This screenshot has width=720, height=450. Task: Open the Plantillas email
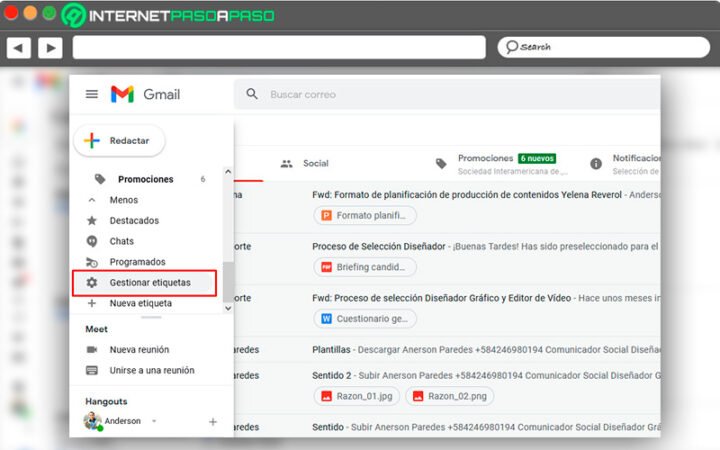(331, 349)
